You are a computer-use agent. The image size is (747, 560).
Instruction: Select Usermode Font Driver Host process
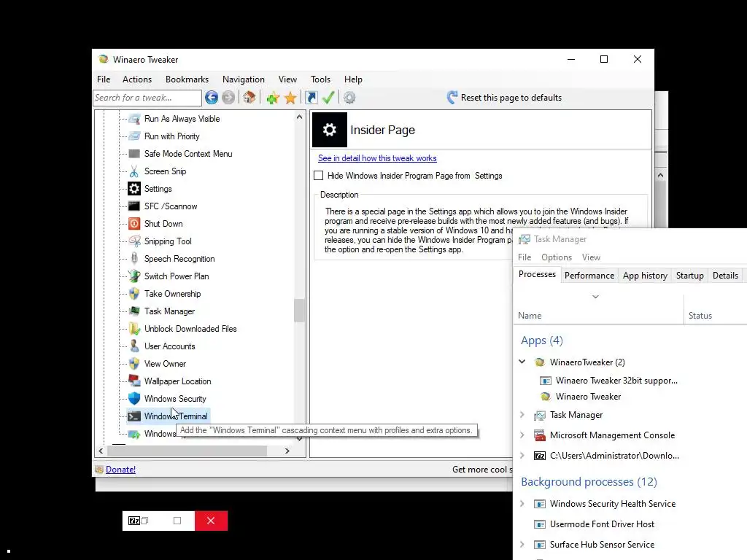[602, 524]
